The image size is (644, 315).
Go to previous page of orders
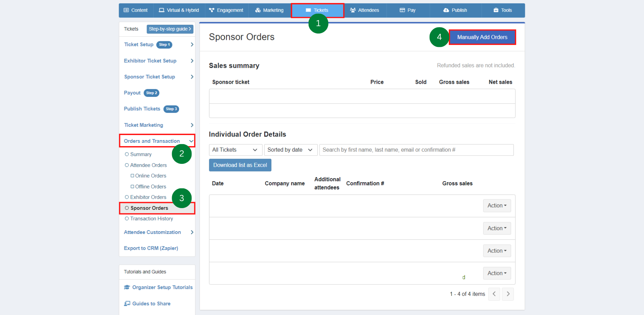494,294
